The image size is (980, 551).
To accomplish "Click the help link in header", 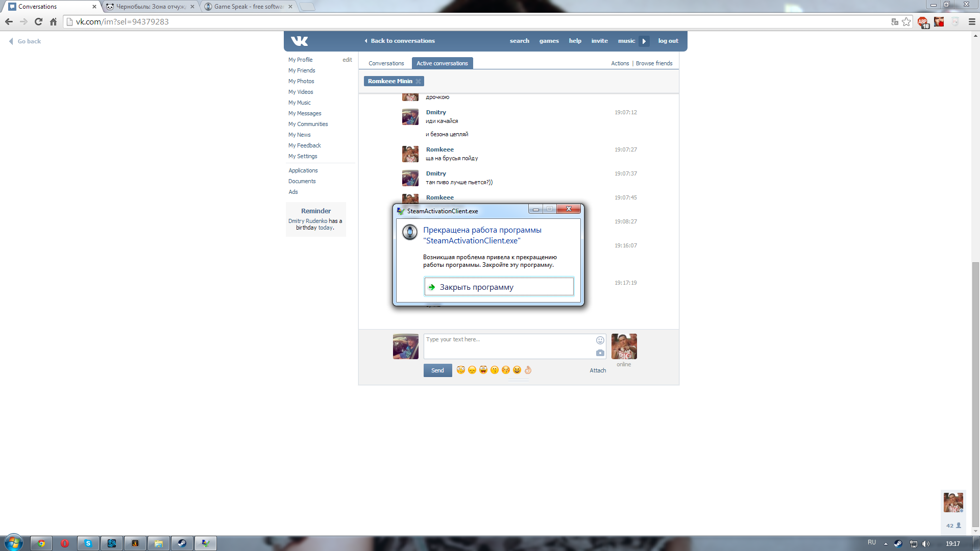I will [575, 41].
